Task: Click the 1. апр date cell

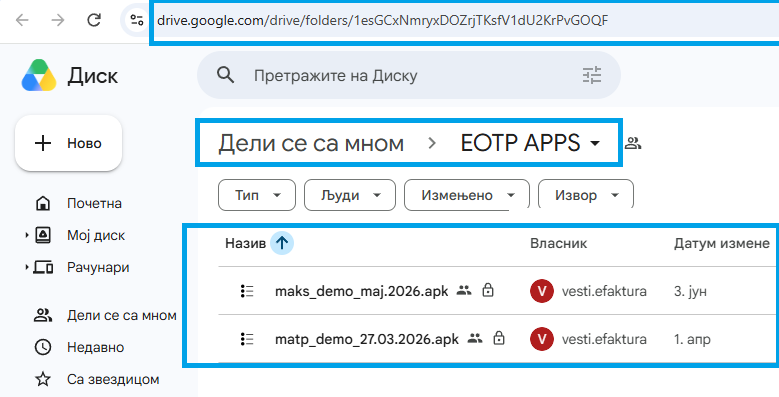Action: 692,339
